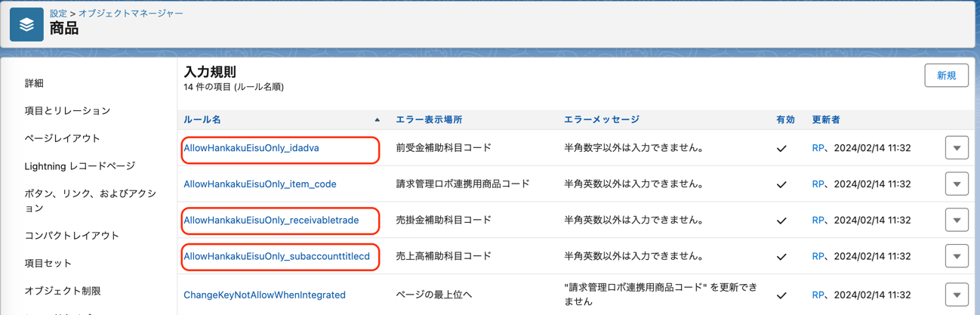Click the ルール名 sort arrow icon
The width and height of the screenshot is (980, 315).
377,120
